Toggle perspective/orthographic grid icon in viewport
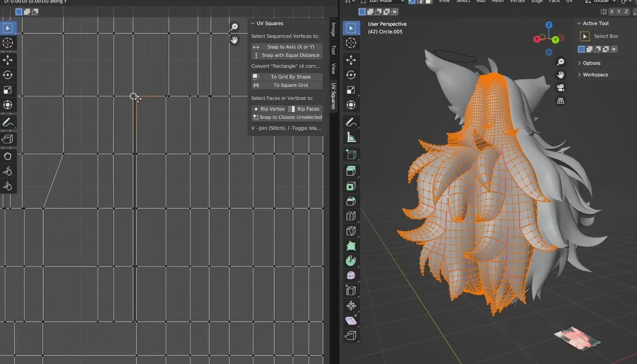The height and width of the screenshot is (364, 637). click(560, 101)
